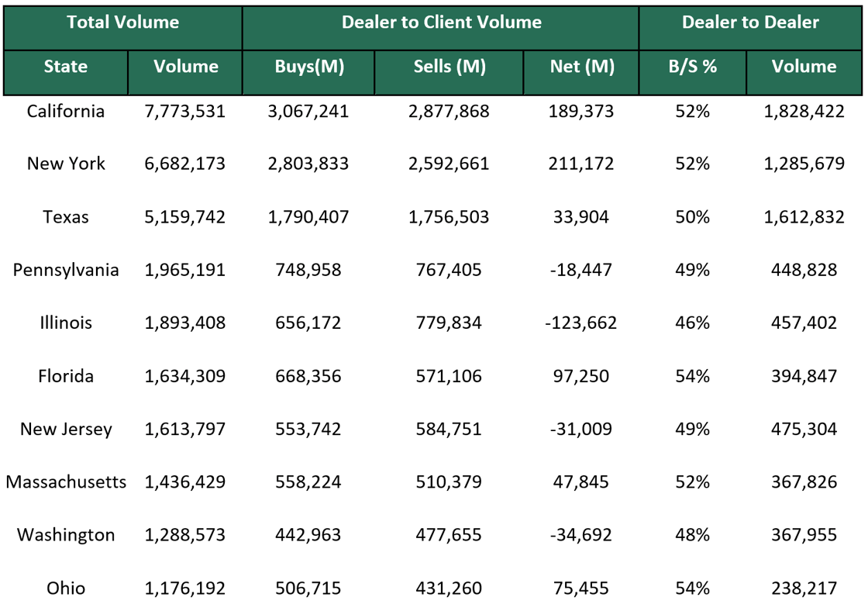Select Massachusetts sells value 510,379
The image size is (868, 611).
click(449, 482)
